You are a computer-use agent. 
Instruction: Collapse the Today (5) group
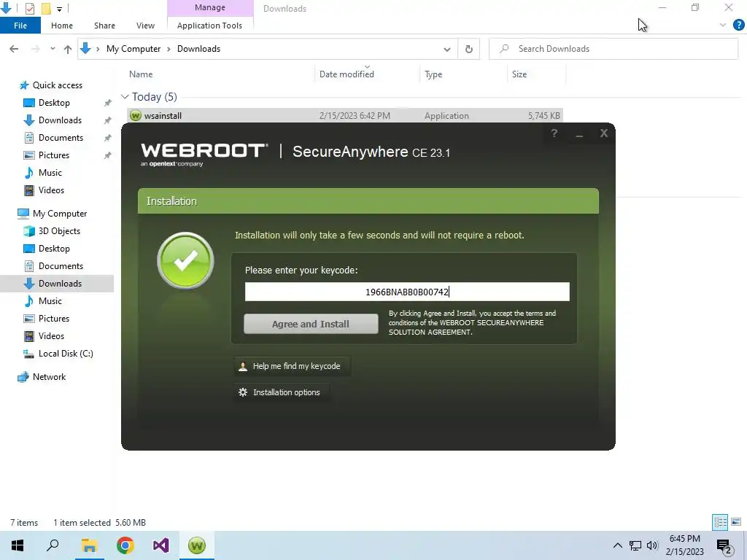[x=125, y=97]
